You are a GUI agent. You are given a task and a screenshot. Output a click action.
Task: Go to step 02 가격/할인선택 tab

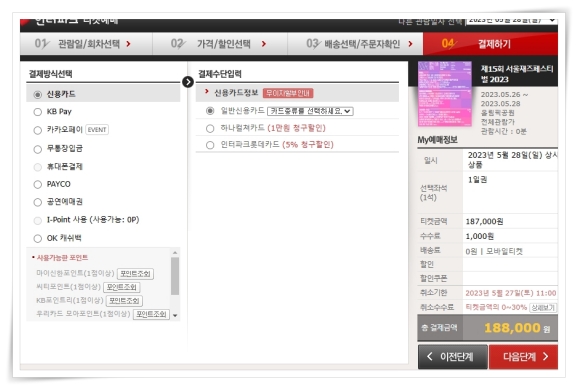[220, 44]
